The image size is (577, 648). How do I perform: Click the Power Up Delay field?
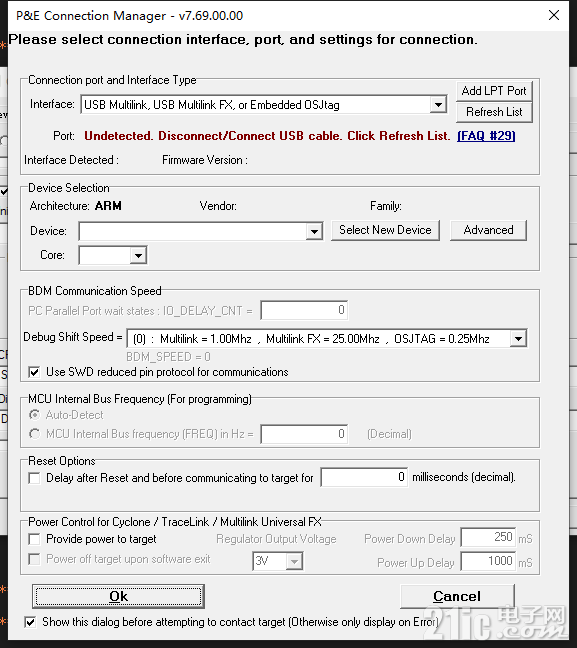point(488,562)
